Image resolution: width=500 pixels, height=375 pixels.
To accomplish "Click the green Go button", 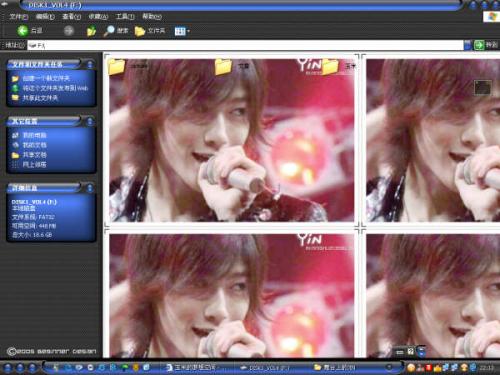I will pyautogui.click(x=479, y=45).
